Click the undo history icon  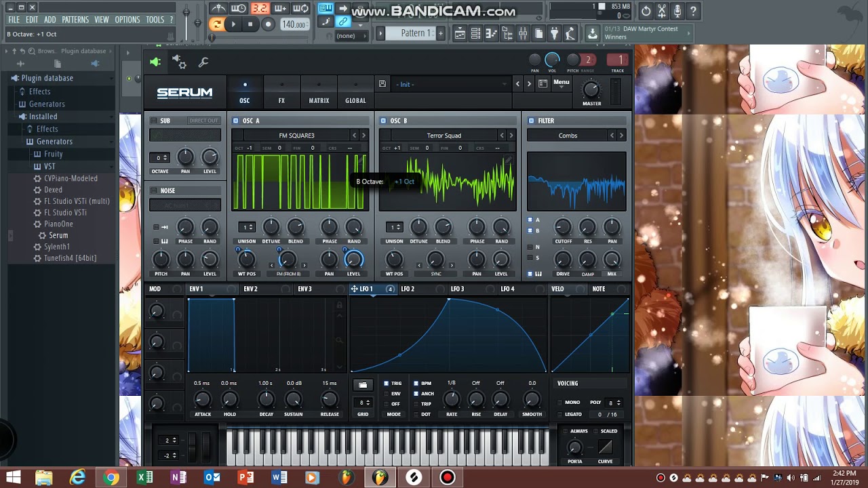[646, 11]
